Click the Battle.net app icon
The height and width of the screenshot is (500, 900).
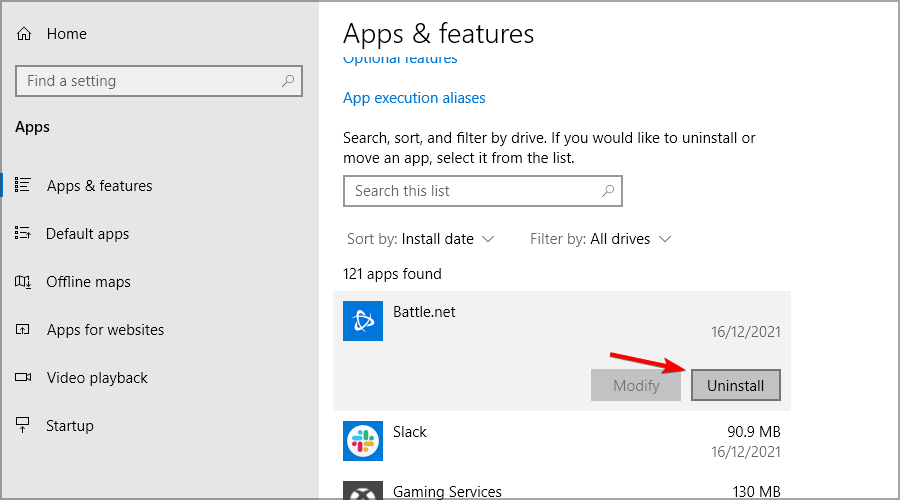pyautogui.click(x=363, y=321)
